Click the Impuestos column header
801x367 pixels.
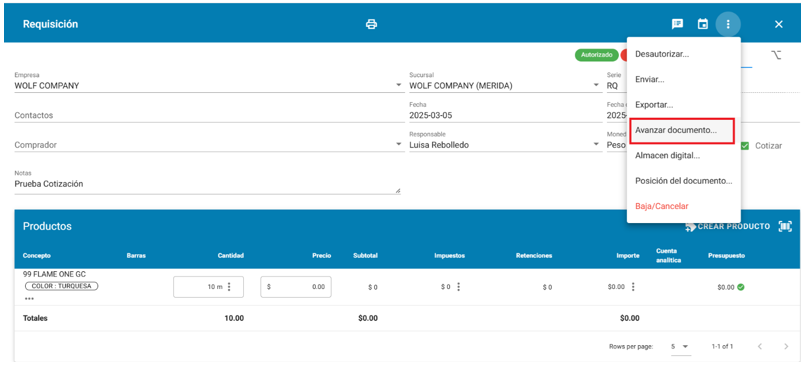pos(450,256)
